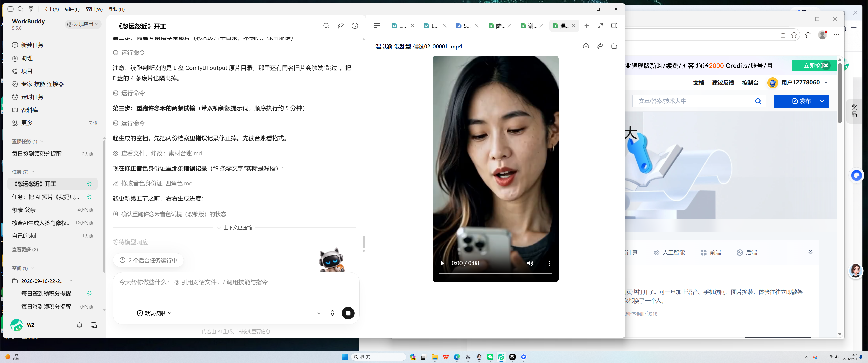Open conversation history clock icon

click(355, 26)
